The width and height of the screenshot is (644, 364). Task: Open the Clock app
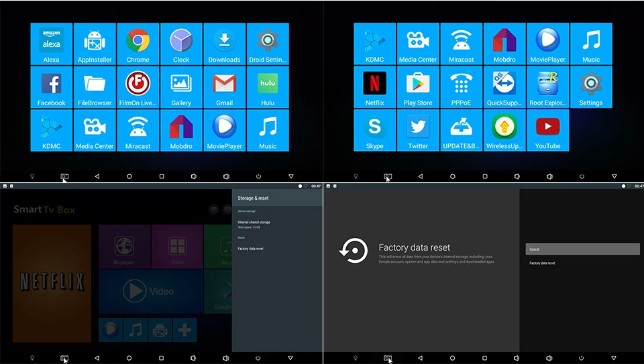click(181, 44)
